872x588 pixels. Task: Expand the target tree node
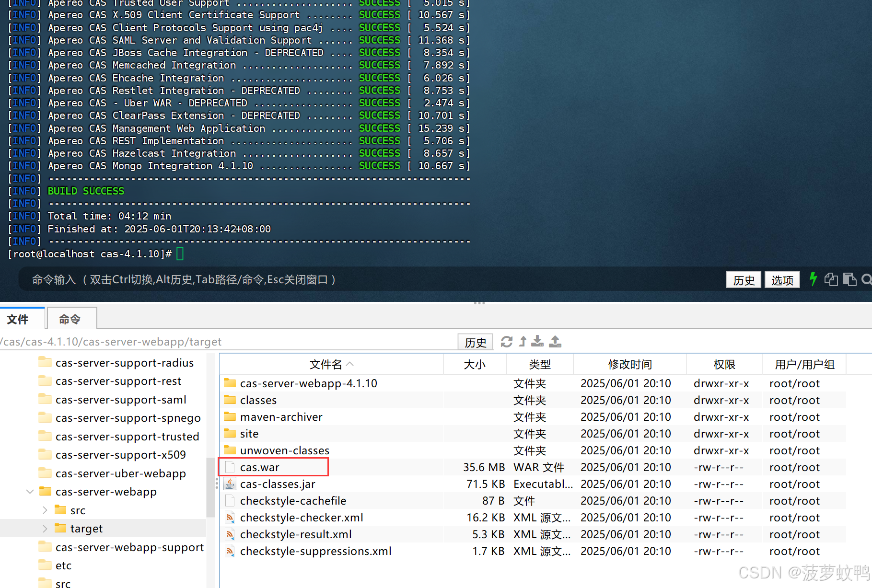click(45, 529)
